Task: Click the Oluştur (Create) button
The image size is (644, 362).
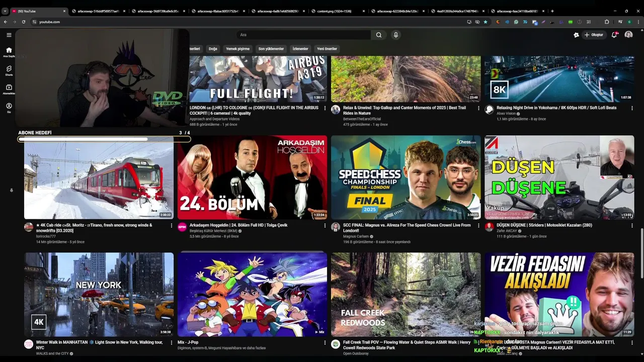Action: tap(594, 35)
